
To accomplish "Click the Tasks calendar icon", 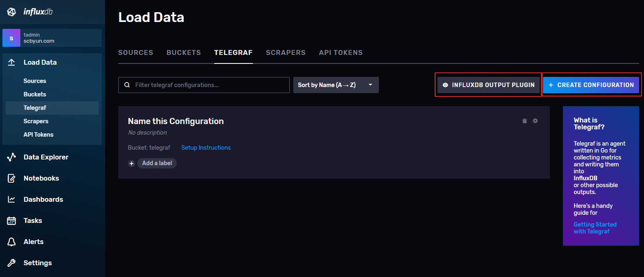I will point(11,220).
